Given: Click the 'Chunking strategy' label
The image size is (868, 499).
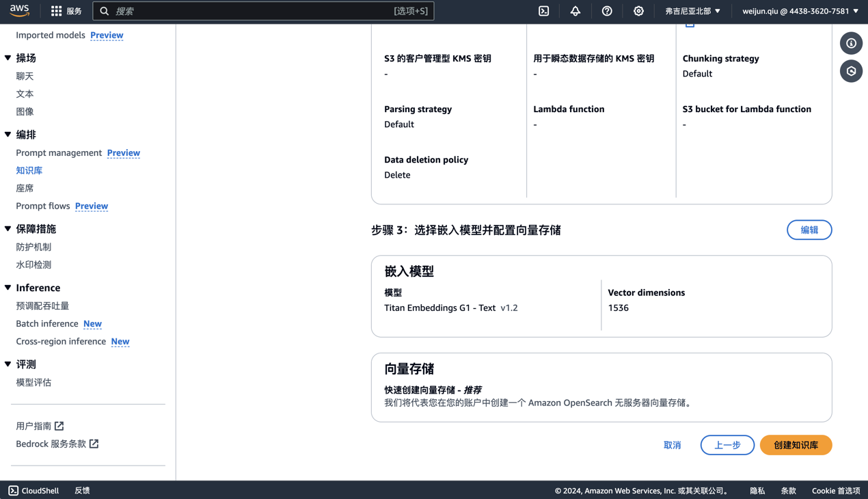Looking at the screenshot, I should tap(721, 58).
